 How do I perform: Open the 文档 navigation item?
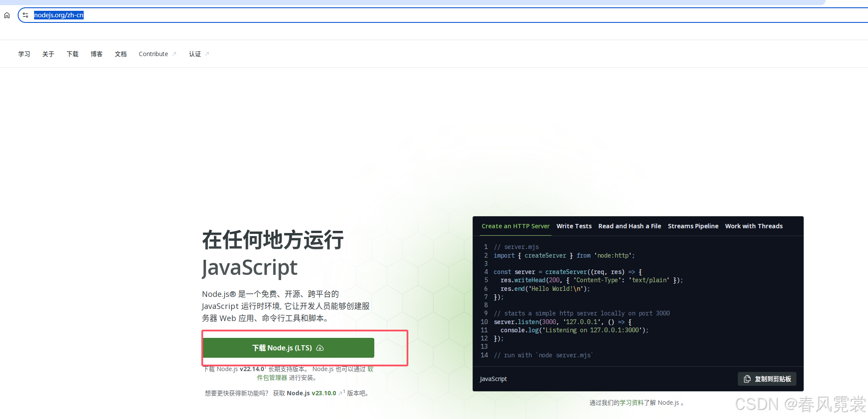click(121, 54)
